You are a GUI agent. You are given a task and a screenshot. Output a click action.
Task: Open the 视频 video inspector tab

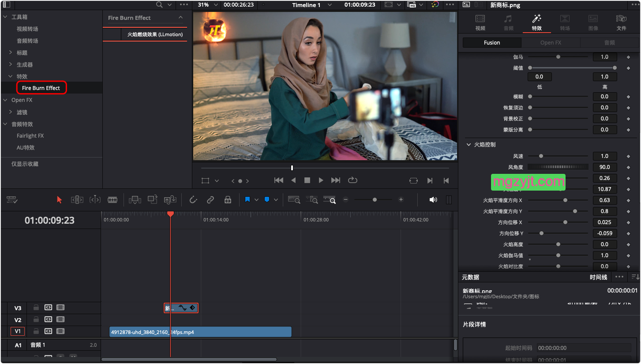480,23
